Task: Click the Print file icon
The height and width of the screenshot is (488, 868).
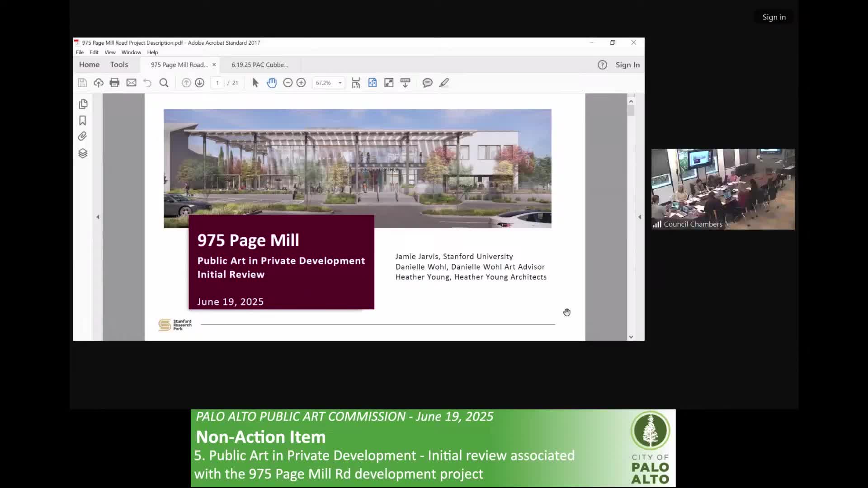Action: tap(114, 83)
